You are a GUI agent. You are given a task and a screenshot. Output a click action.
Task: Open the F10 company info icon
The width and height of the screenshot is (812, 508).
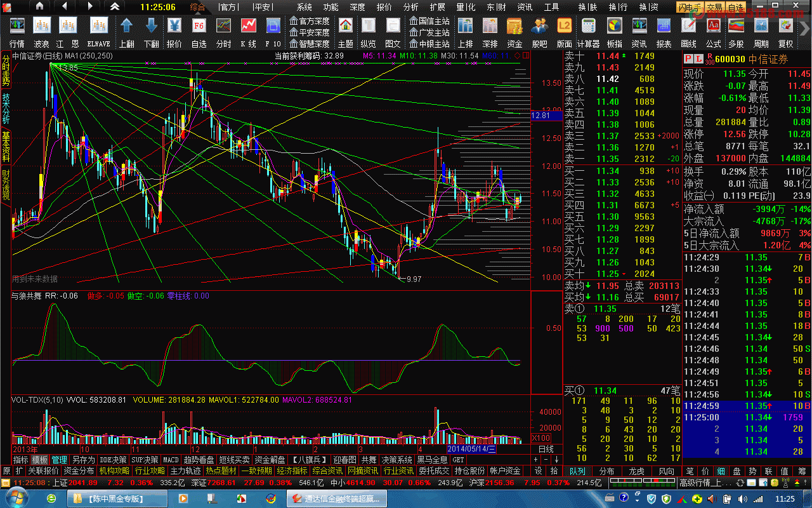[x=273, y=26]
